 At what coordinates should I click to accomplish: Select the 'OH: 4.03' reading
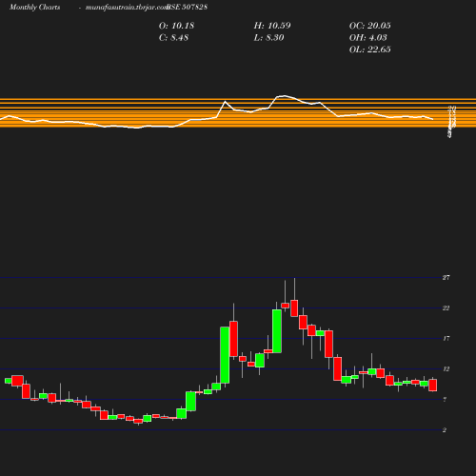[x=368, y=38]
